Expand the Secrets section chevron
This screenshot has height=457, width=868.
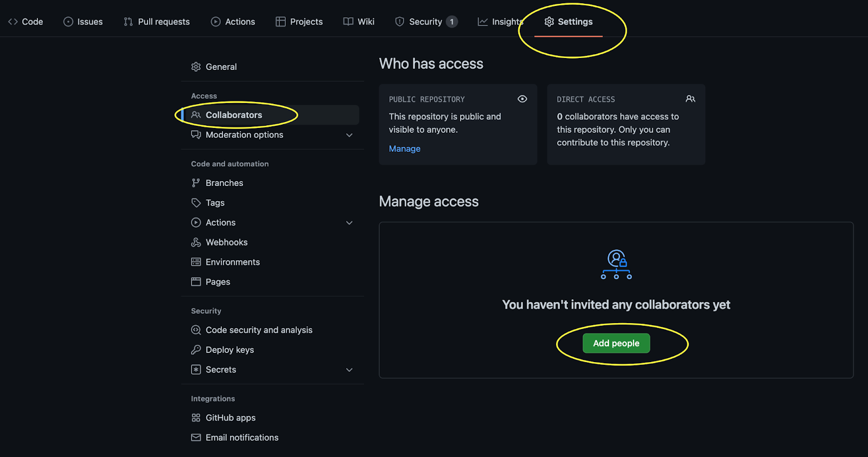click(x=349, y=370)
